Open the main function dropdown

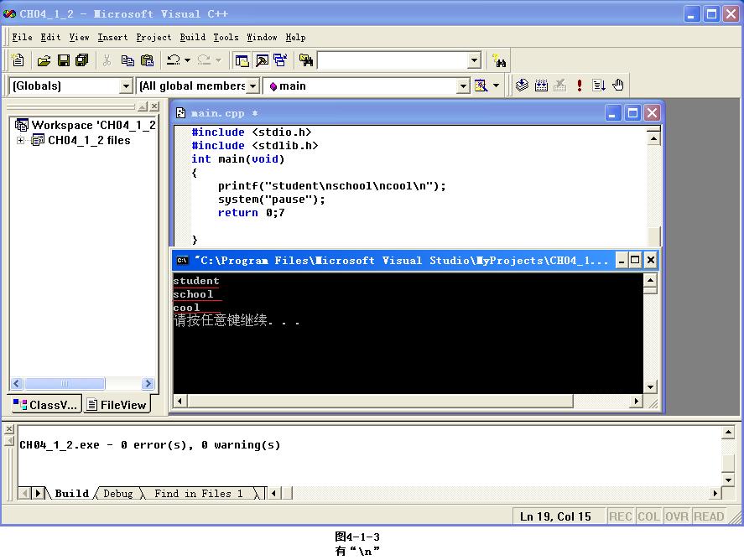click(x=462, y=86)
